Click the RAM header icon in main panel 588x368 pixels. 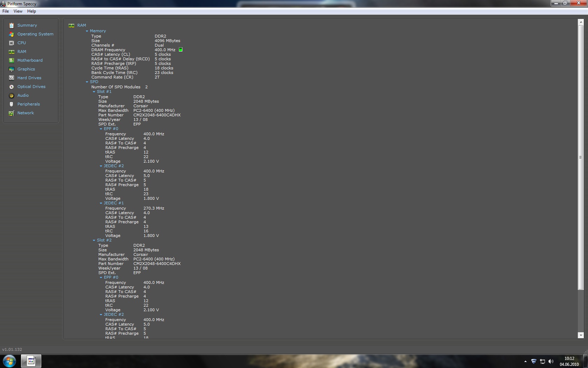pos(71,25)
